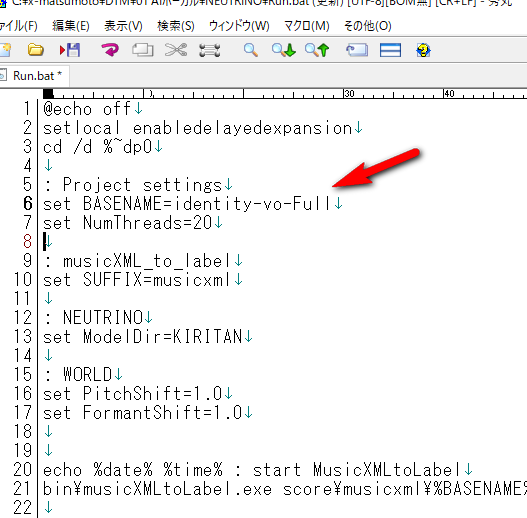Open the 編集(E) menu

(x=71, y=26)
